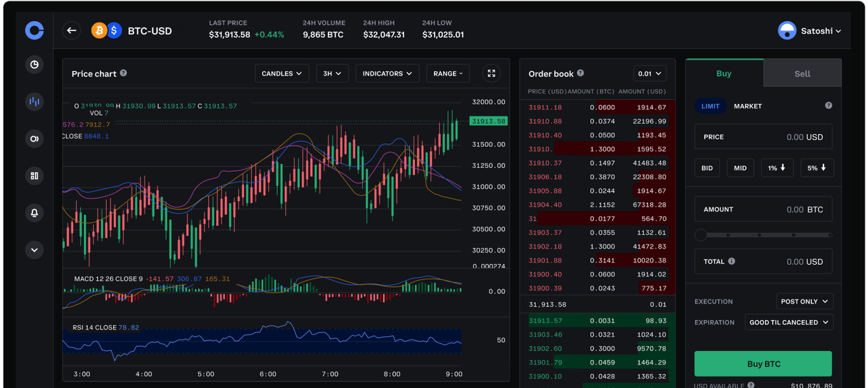Click the Coinbase logo
This screenshot has height=388, width=868.
34,31
